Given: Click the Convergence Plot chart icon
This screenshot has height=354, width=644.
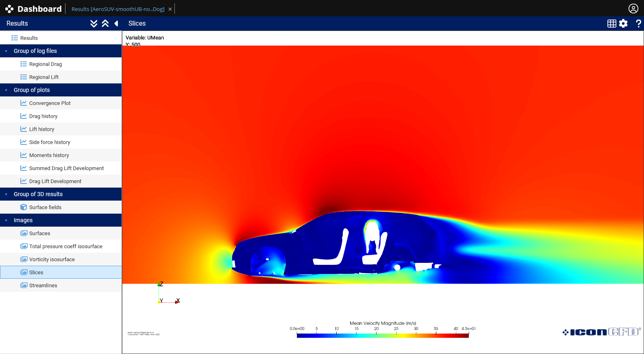Looking at the screenshot, I should point(24,103).
